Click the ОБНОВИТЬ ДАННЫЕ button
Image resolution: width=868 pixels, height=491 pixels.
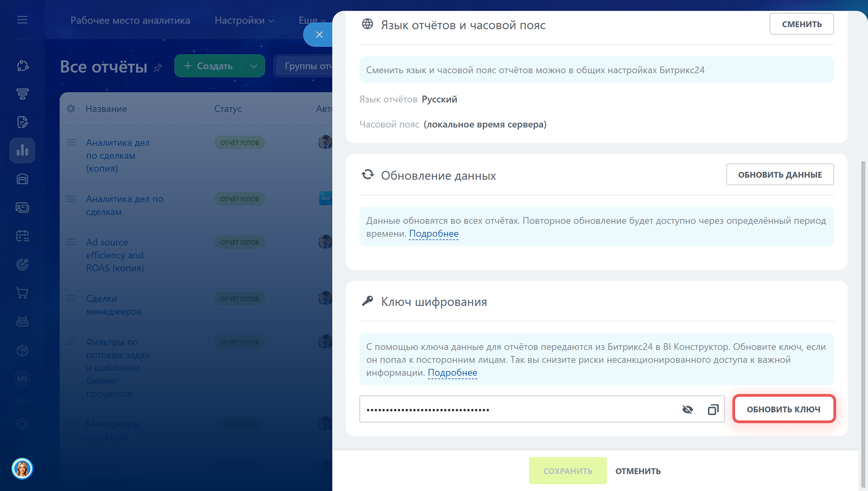pos(779,175)
